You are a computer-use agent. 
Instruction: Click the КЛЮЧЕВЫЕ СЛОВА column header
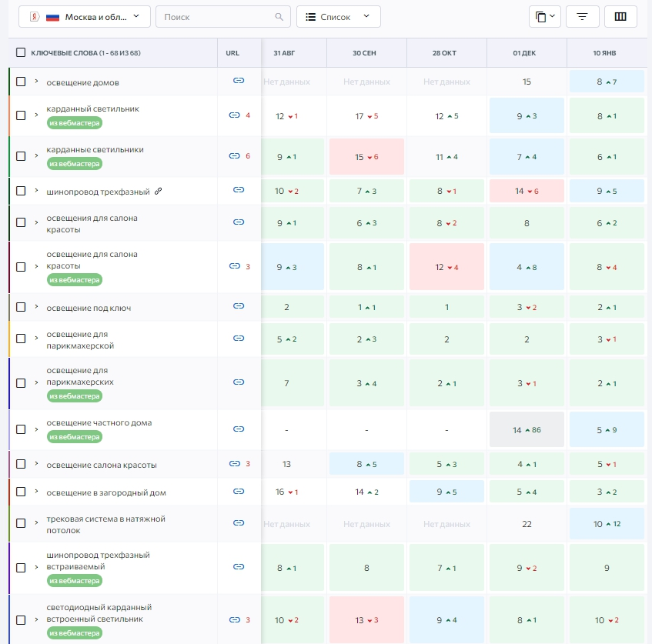tap(85, 53)
